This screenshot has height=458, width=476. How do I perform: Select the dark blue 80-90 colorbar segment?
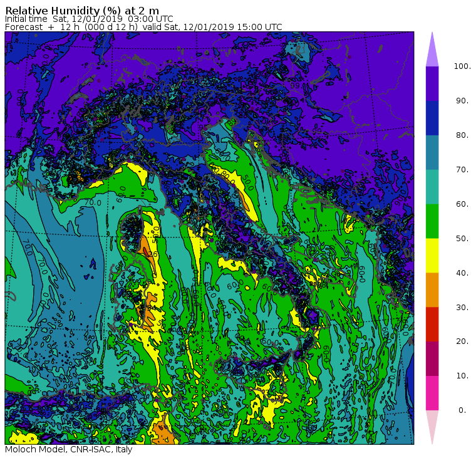432,118
